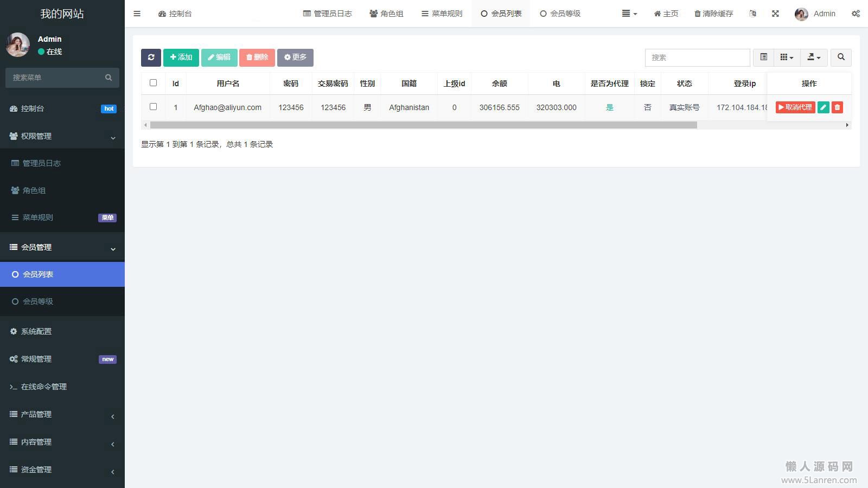Click the 状态 column header
Image resolution: width=868 pixels, height=488 pixels.
pyautogui.click(x=685, y=84)
